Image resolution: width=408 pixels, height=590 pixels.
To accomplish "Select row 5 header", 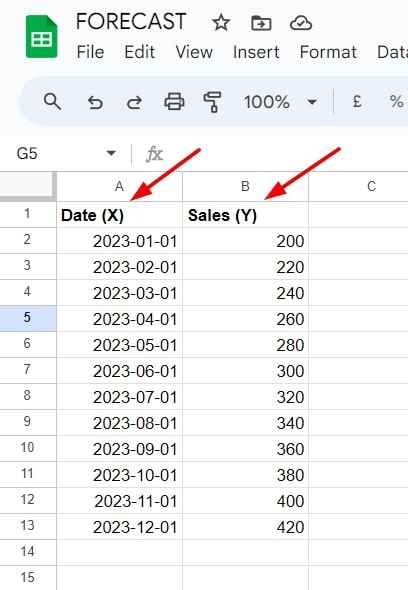I will (28, 317).
